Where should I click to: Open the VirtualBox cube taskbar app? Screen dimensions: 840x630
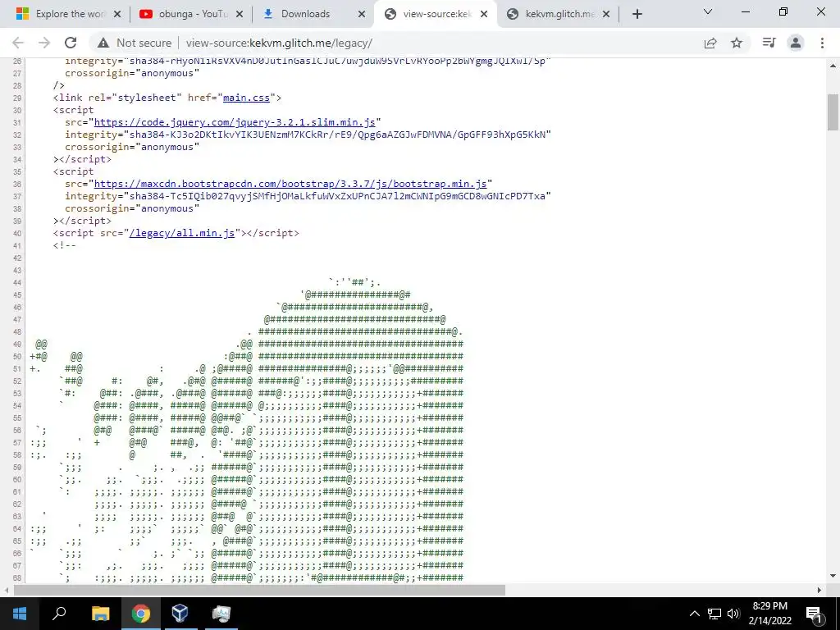click(180, 614)
